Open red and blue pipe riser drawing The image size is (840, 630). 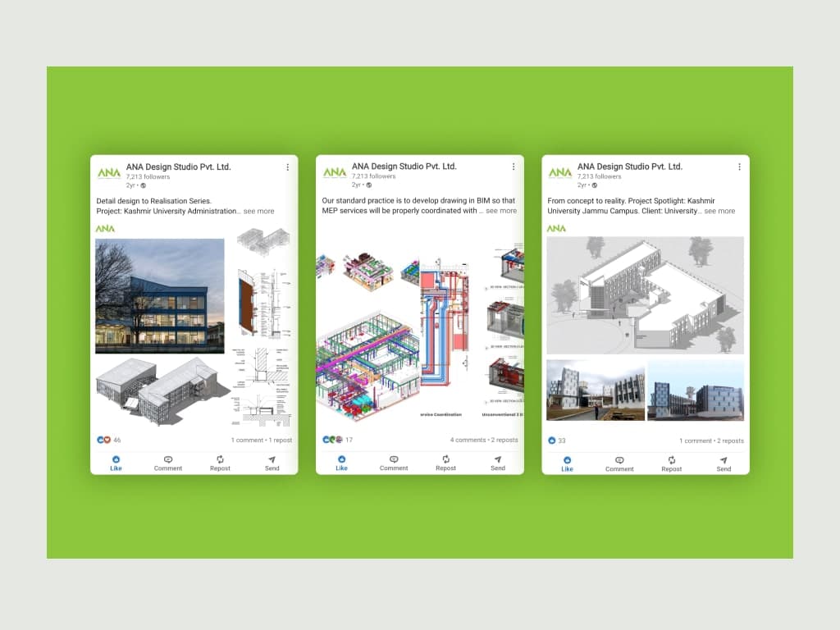click(x=445, y=322)
